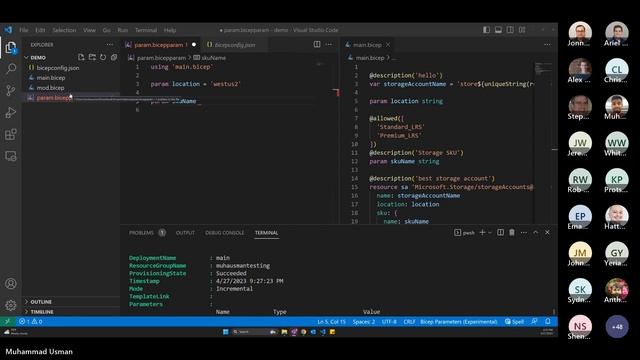Switch to the OUTPUT panel tab
640x360 pixels.
point(185,233)
